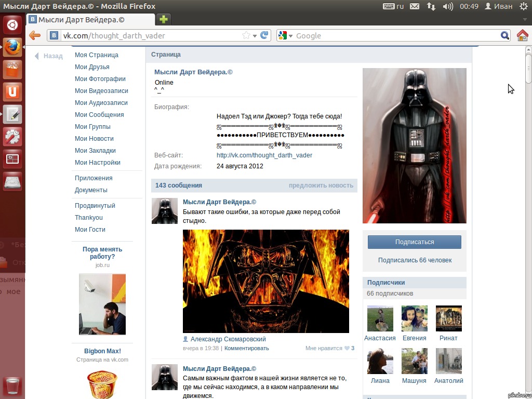Click the vertical scrollbar thumb

528,68
